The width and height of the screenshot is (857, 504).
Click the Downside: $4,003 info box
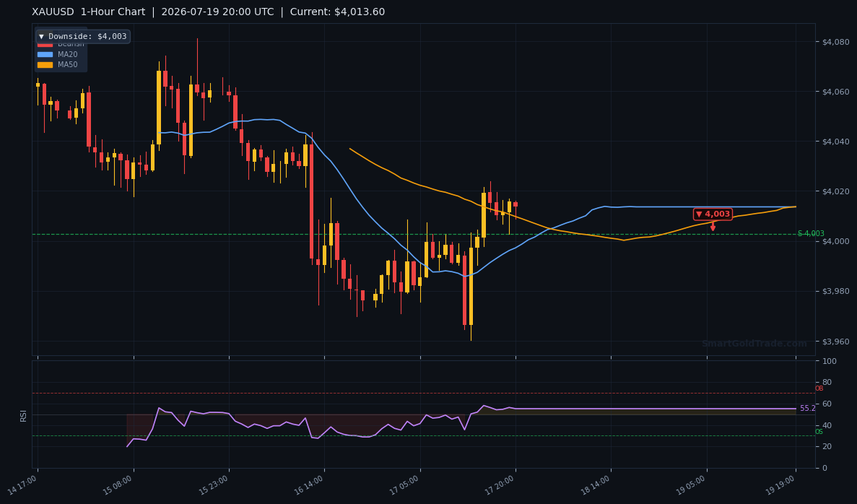coord(83,37)
